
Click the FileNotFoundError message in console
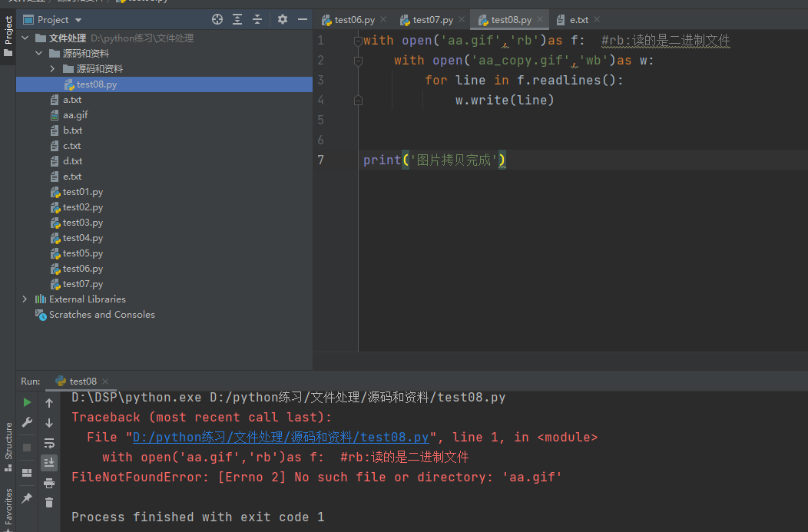click(x=316, y=477)
